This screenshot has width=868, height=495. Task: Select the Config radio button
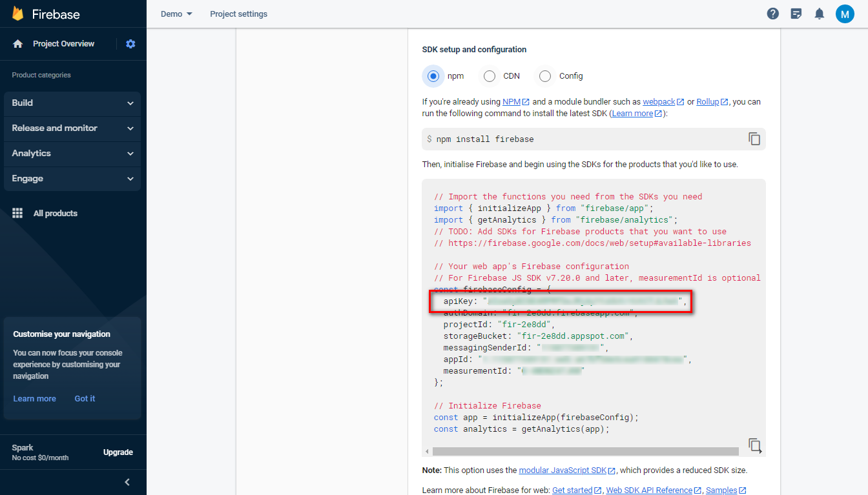click(545, 76)
